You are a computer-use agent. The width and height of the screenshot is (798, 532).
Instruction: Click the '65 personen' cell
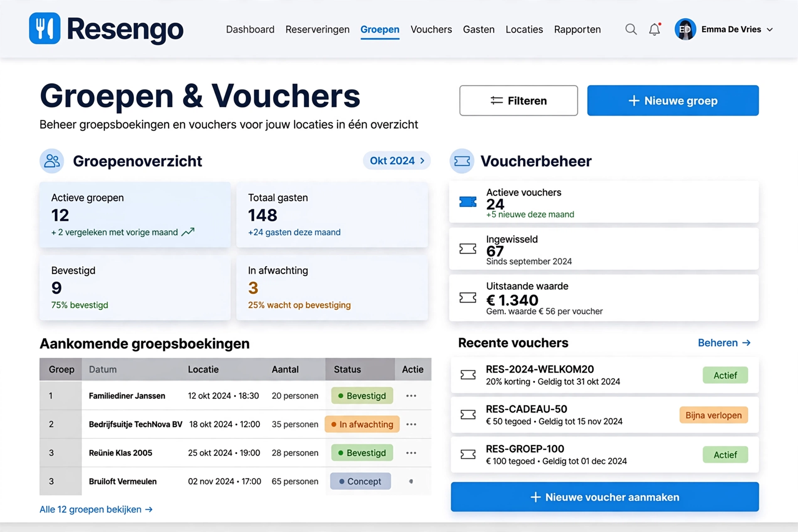click(295, 481)
